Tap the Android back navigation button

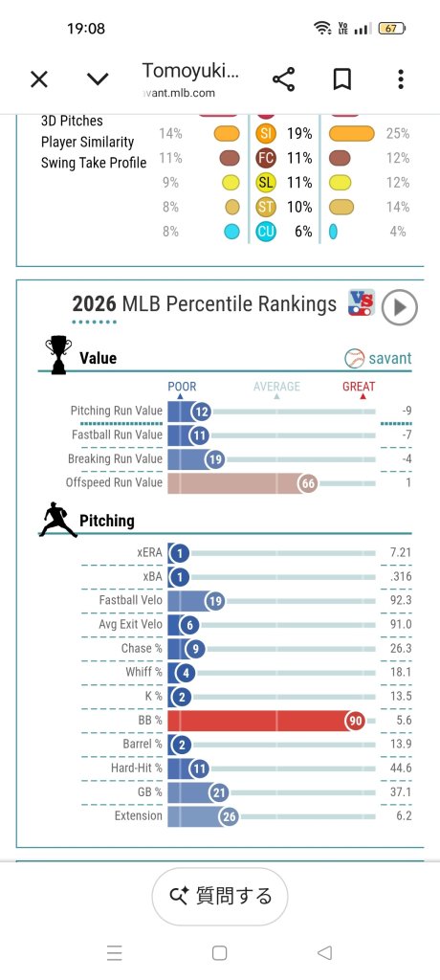click(324, 952)
